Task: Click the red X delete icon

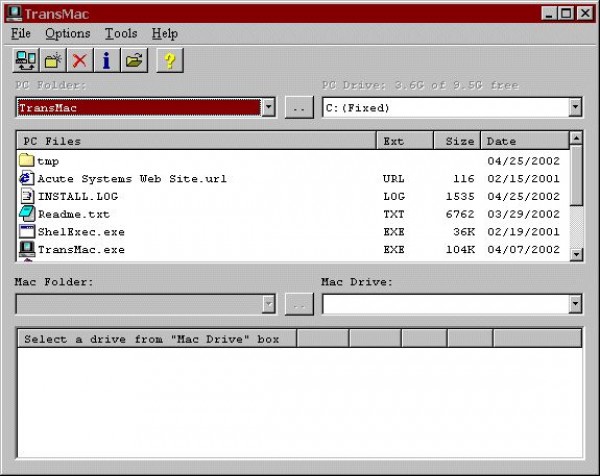Action: coord(80,61)
